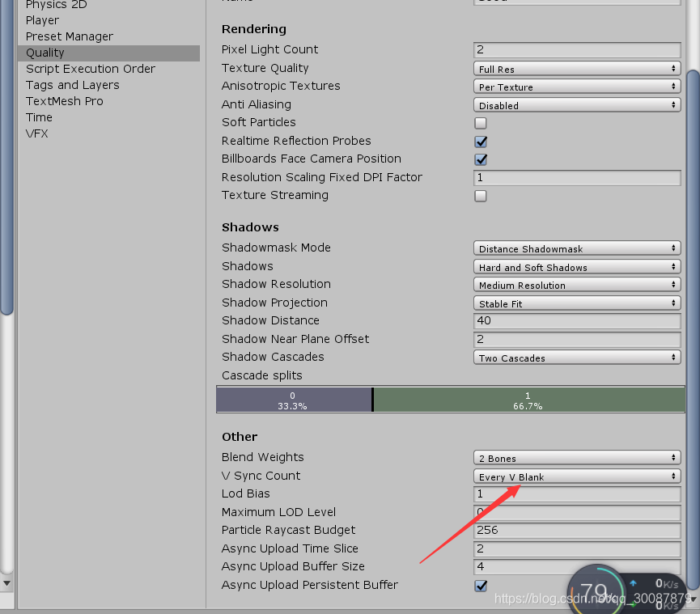Click the Particle Raycast Budget label
This screenshot has width=700, height=614.
[x=288, y=530]
